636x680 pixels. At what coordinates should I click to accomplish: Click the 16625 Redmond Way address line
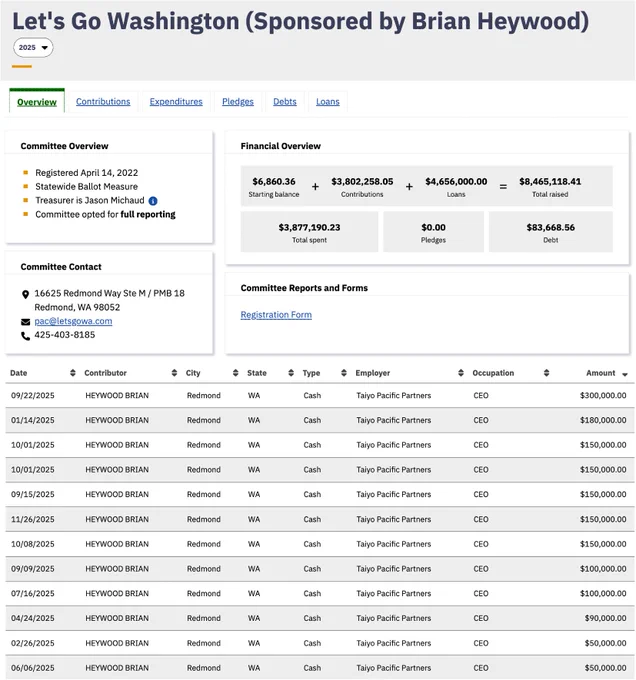tap(110, 293)
